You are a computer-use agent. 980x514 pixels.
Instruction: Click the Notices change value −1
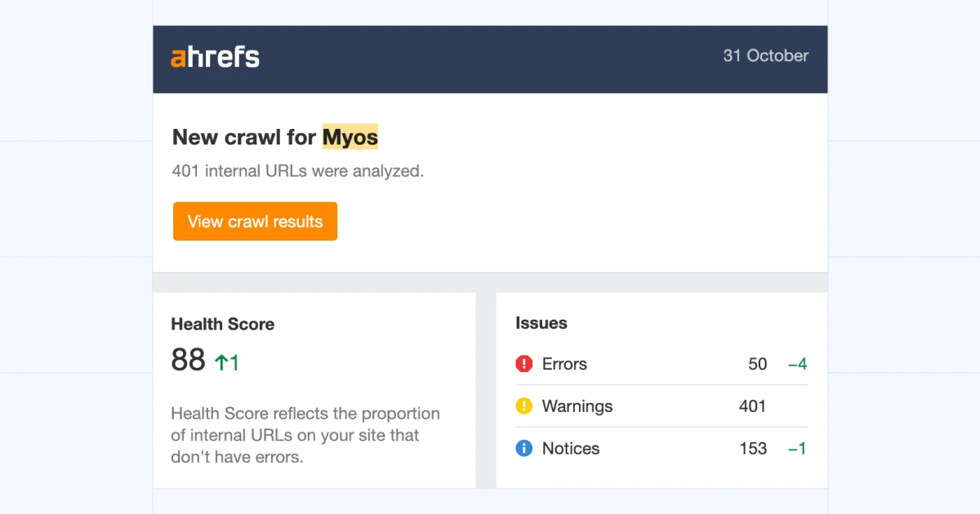coord(797,449)
